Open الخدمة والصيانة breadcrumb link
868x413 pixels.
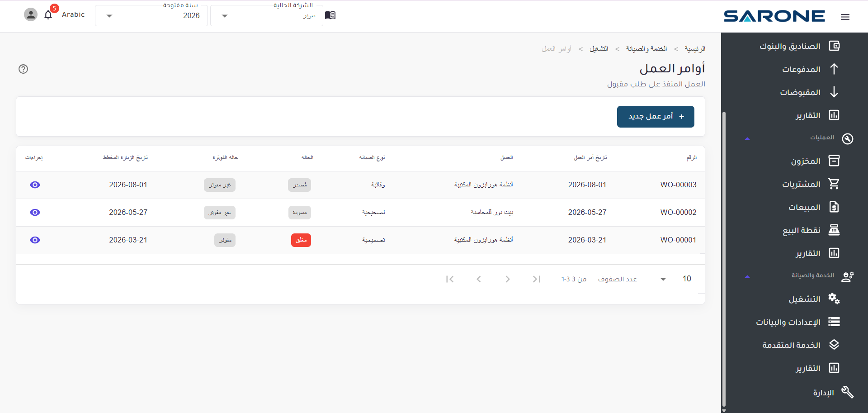(646, 48)
